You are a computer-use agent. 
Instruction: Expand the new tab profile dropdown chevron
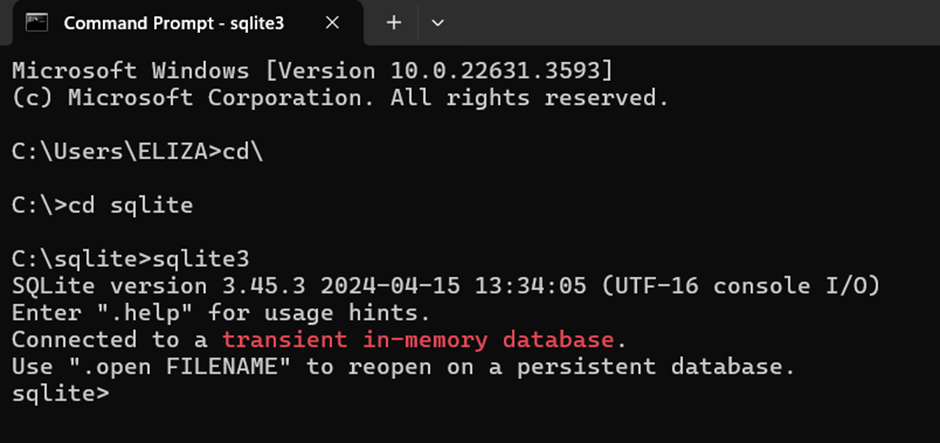[438, 23]
